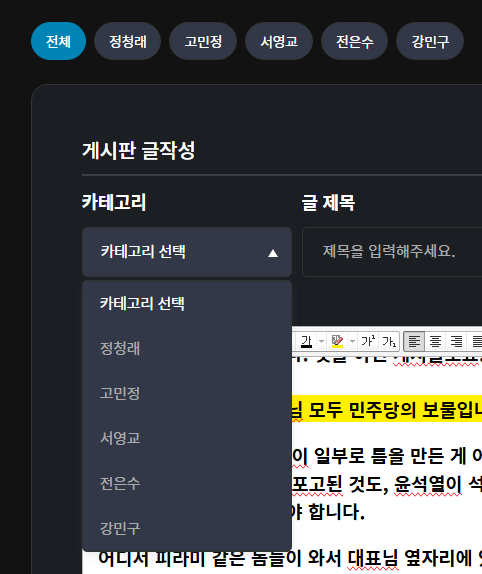Viewport: 482px width, 574px height.
Task: Click the 전체 filter tab
Action: pos(59,41)
